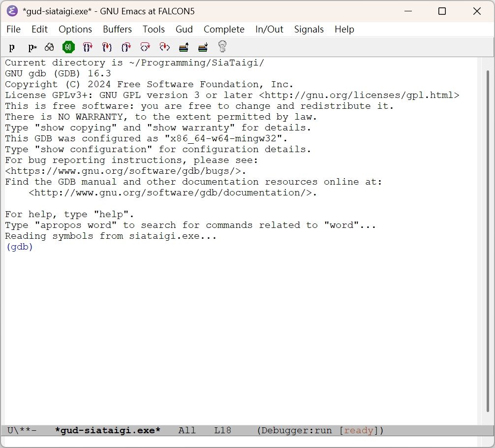Click the 'p*' print dereferenced pointer icon

point(32,47)
